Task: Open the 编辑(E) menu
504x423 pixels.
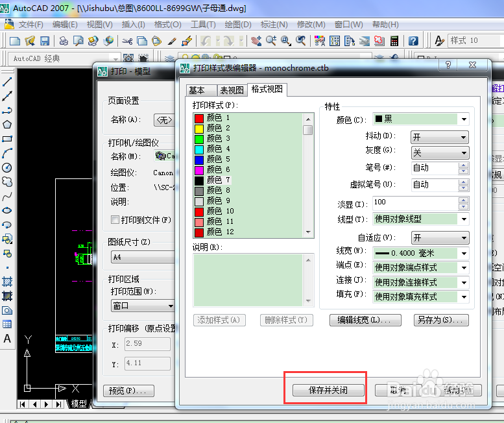Action: pyautogui.click(x=65, y=25)
